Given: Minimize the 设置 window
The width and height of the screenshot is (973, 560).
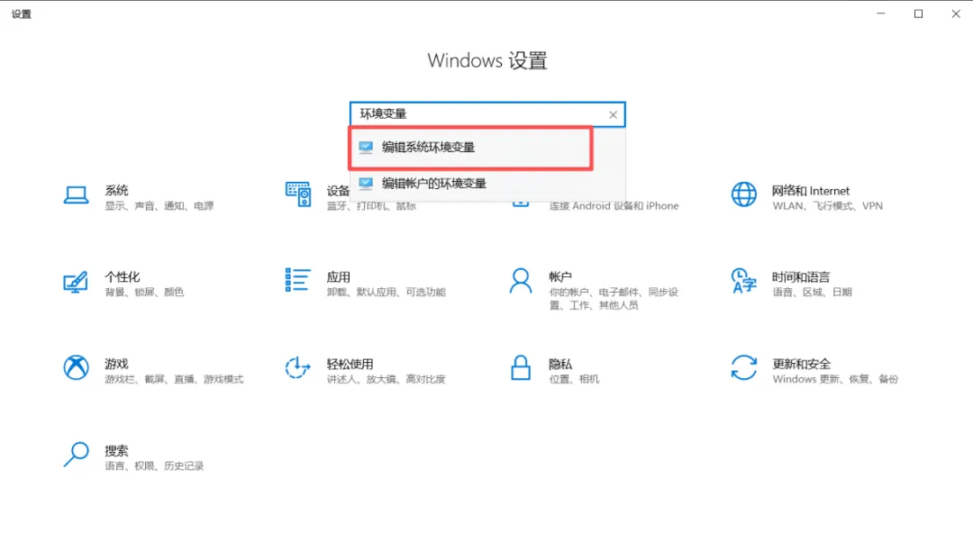Looking at the screenshot, I should [880, 14].
